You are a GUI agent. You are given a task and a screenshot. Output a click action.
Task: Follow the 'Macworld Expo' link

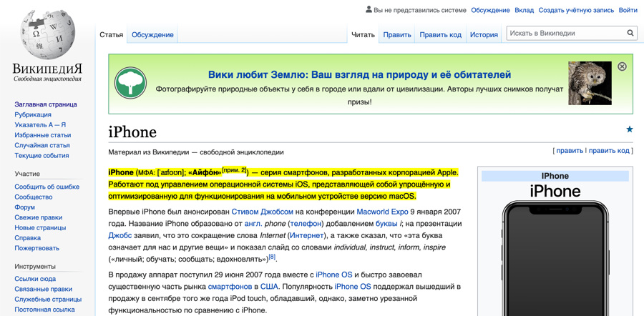(382, 212)
